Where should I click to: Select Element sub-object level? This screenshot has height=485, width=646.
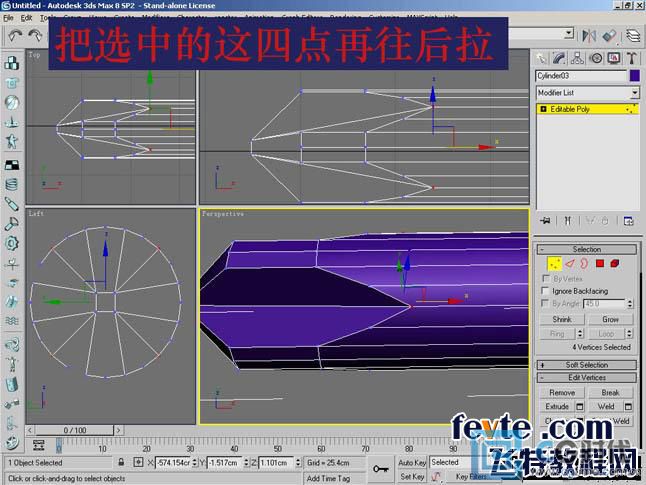(x=615, y=264)
